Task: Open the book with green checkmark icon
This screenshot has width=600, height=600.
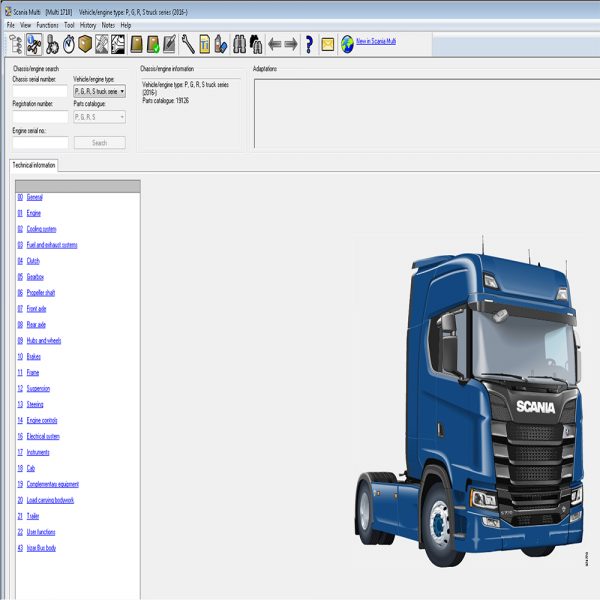Action: coord(153,44)
